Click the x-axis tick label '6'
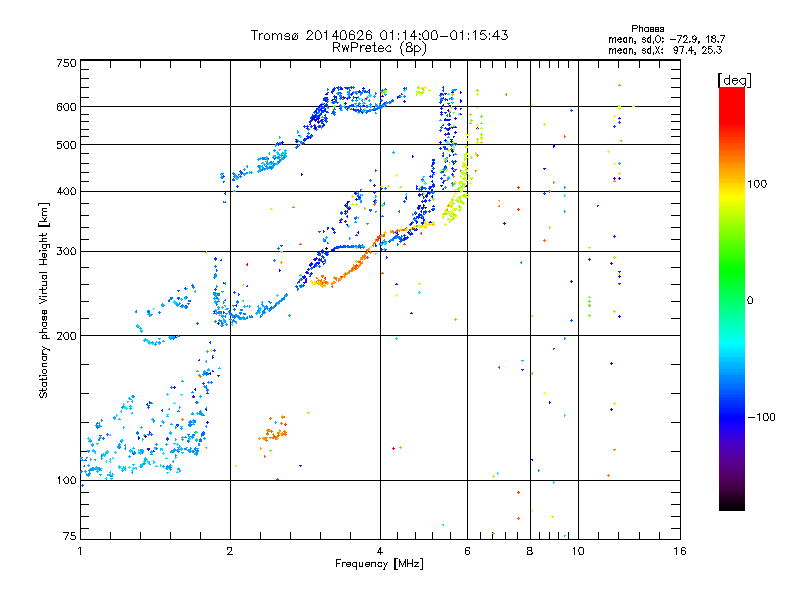Viewport: 800px width, 600px height. [467, 551]
